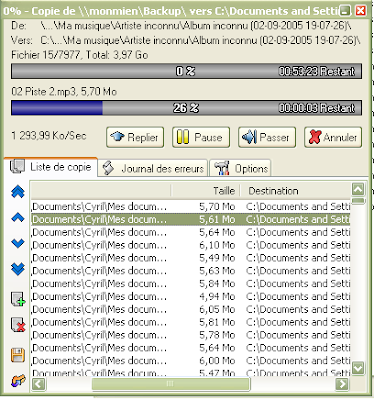This screenshot has width=374, height=400.
Task: Move selected item up one position
Action: pyautogui.click(x=18, y=218)
